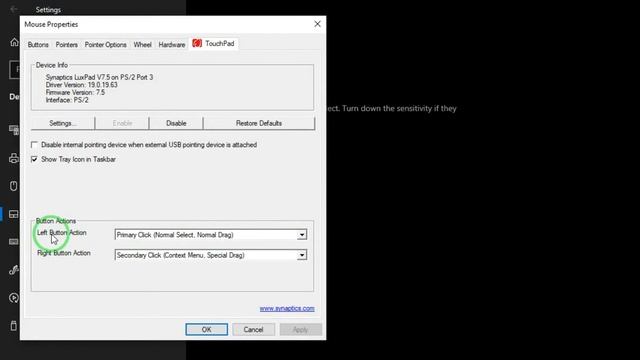
Task: Open Typing keyboard sidebar icon in Settings
Action: 13,242
